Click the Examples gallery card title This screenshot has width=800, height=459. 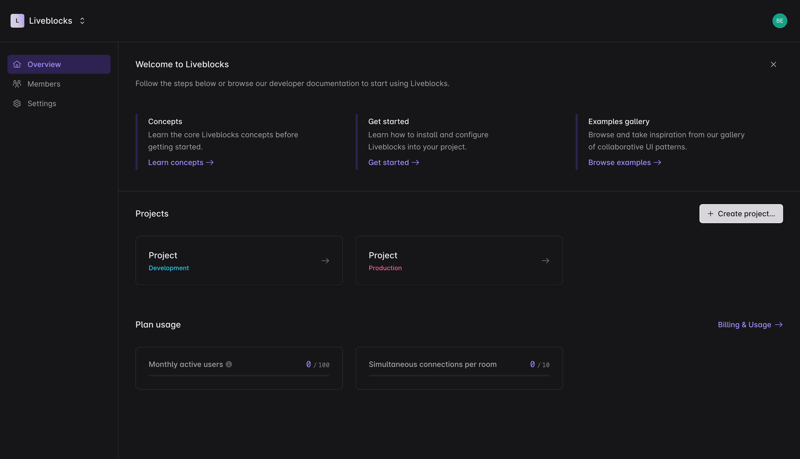(618, 121)
